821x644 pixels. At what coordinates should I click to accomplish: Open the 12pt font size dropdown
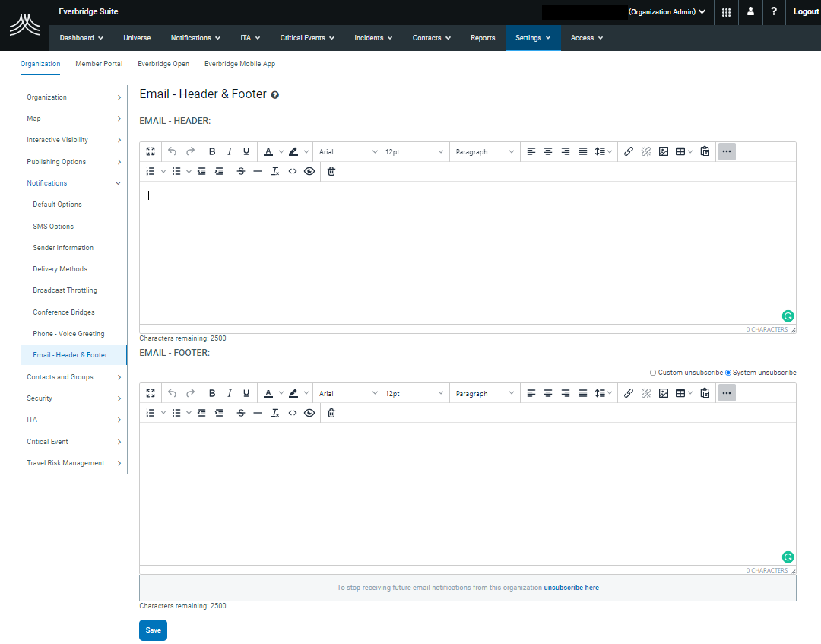point(414,151)
